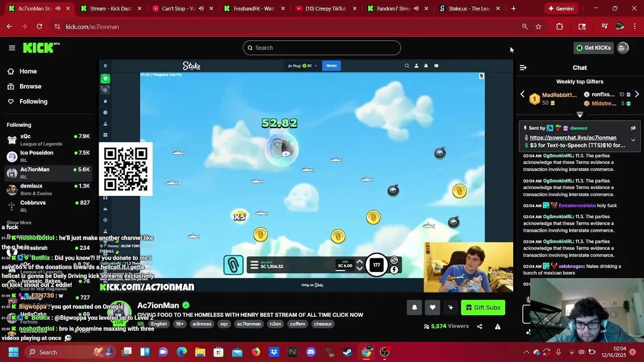The height and width of the screenshot is (362, 644).
Task: Bookmark this page with star icon
Action: pyautogui.click(x=539, y=27)
